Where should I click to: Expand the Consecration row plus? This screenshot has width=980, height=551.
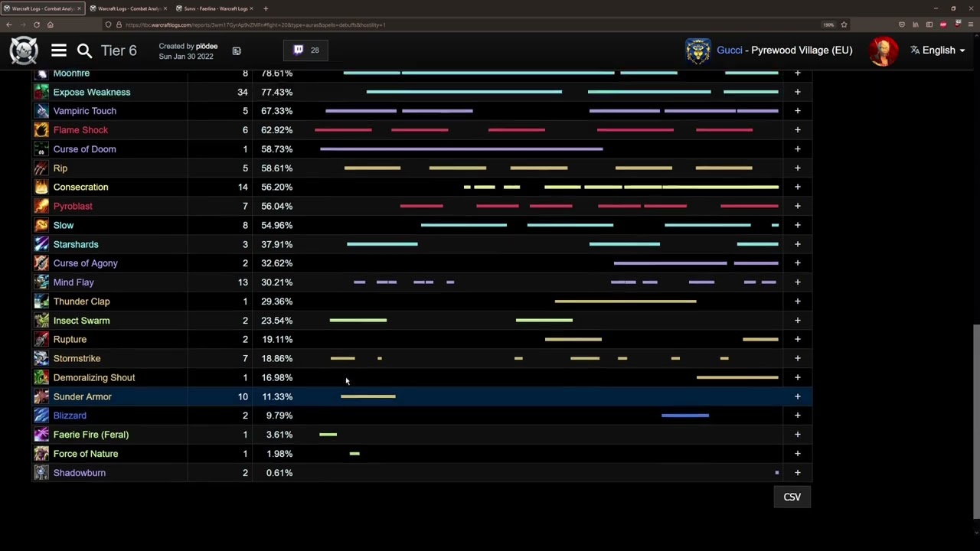coord(797,187)
